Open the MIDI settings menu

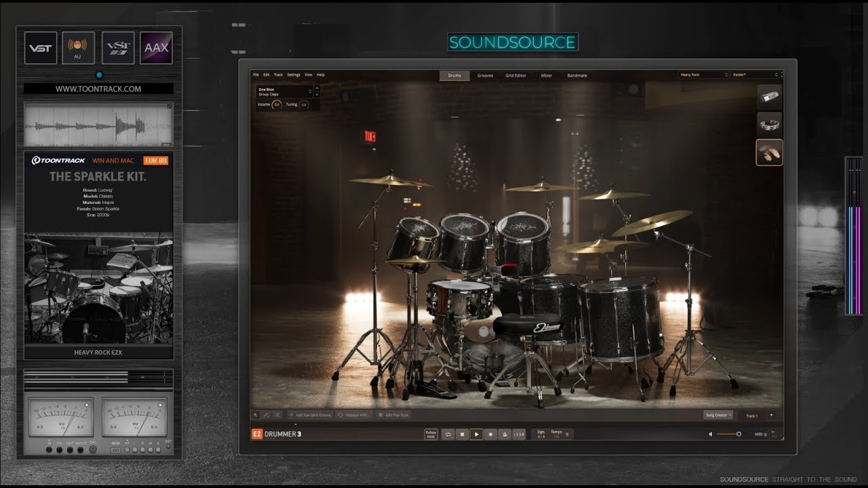[761, 434]
